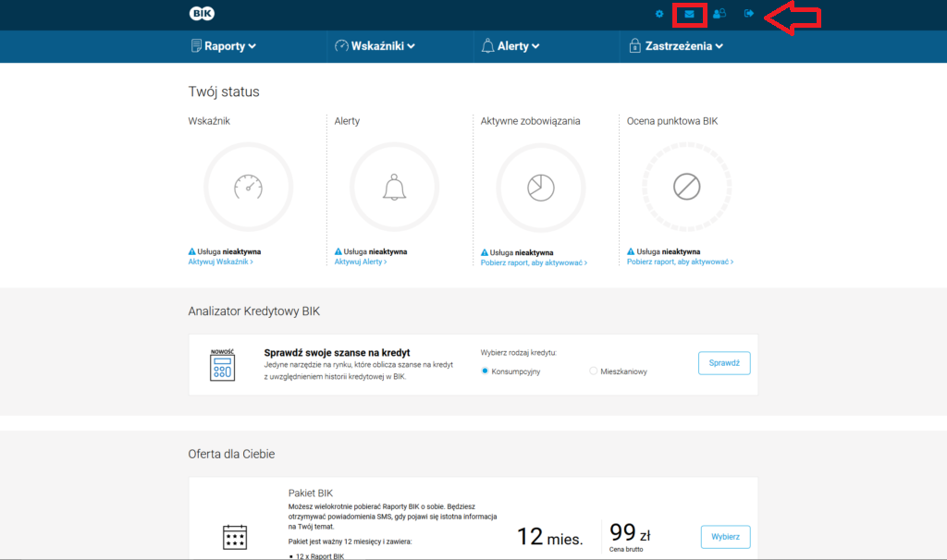The image size is (947, 560).
Task: Click the Cena brutto label
Action: 626,550
